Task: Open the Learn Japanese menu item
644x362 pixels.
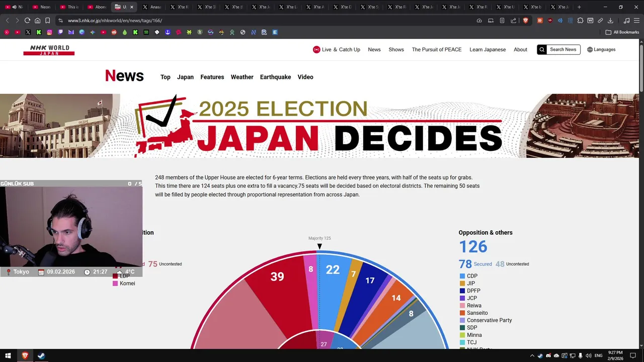Action: pyautogui.click(x=488, y=49)
